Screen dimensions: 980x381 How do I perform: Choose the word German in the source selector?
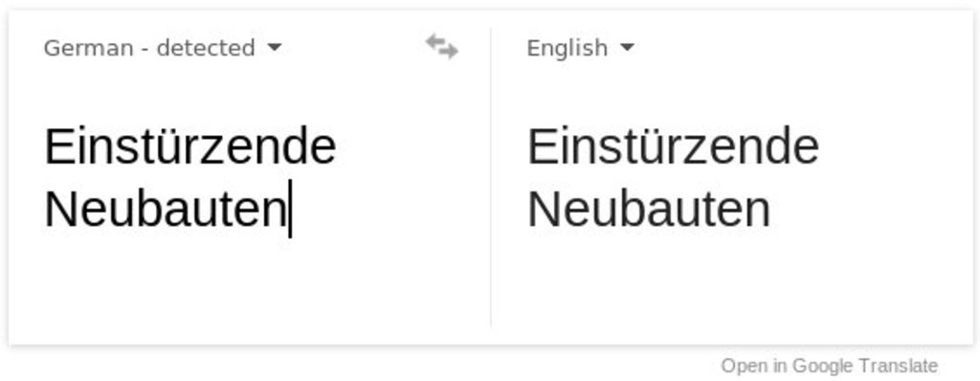click(x=88, y=48)
